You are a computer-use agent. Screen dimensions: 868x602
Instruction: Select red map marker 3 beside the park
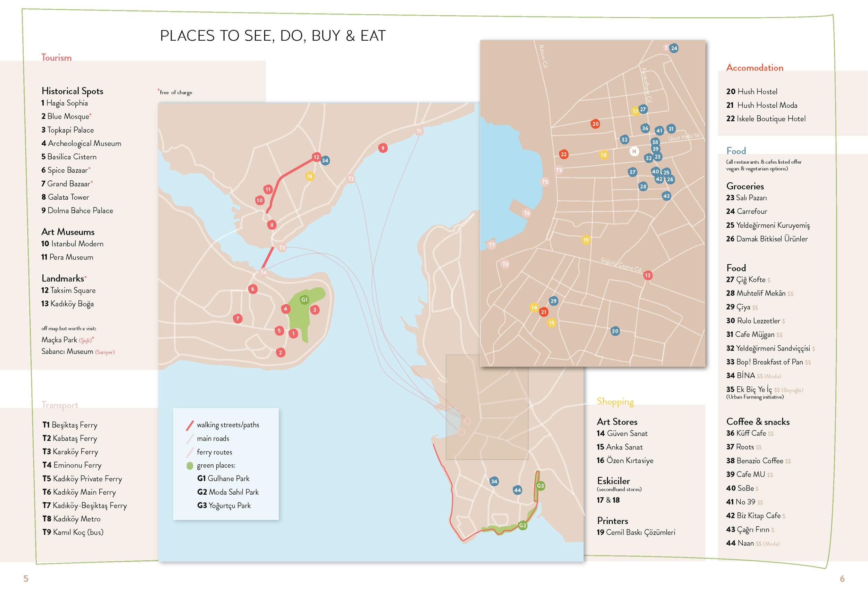(315, 310)
